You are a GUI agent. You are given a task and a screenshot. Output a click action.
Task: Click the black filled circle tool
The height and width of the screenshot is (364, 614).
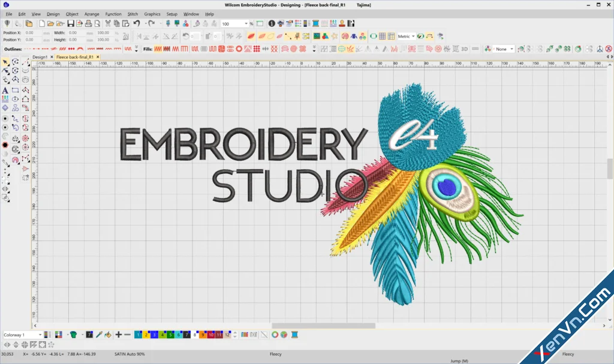coord(5,145)
